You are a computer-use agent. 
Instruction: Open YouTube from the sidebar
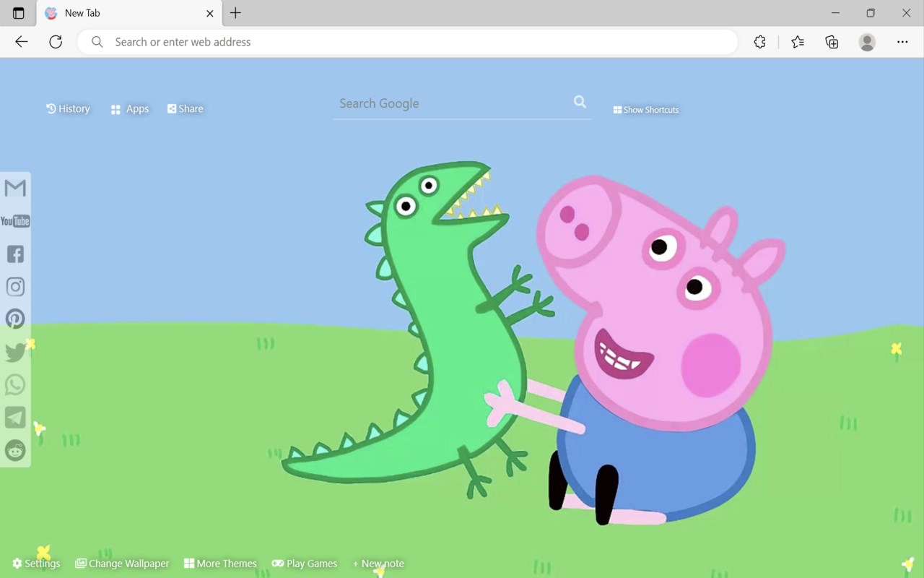click(15, 221)
